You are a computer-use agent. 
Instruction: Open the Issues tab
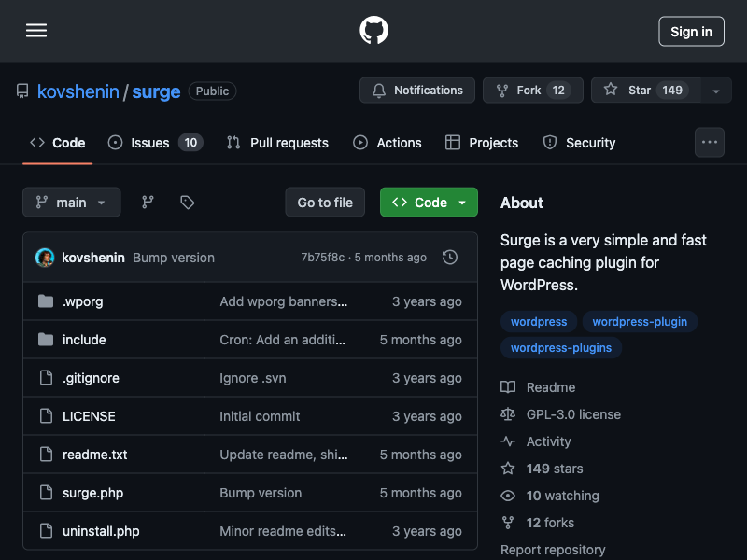click(155, 143)
